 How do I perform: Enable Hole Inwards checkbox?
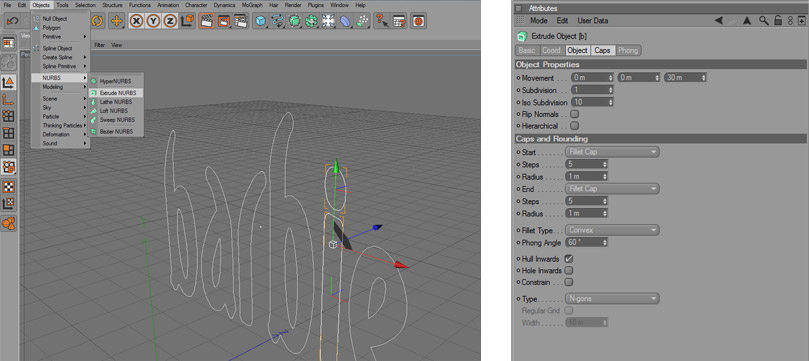569,270
